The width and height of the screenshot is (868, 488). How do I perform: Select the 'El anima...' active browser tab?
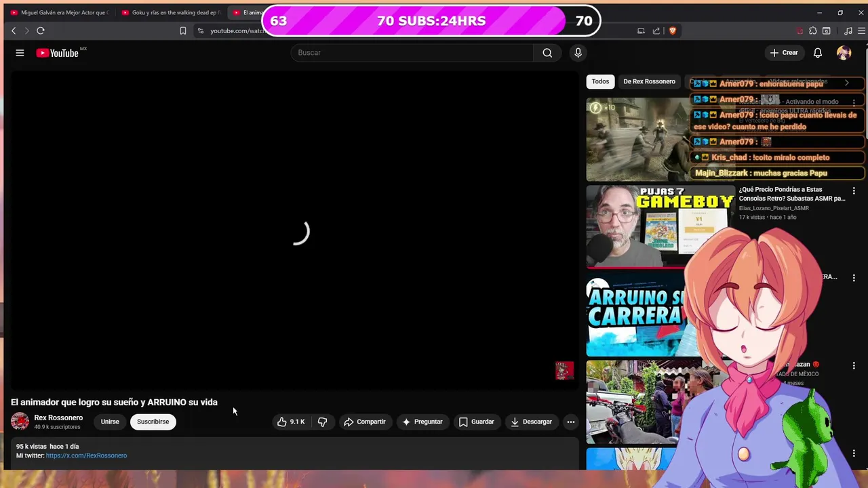tap(248, 12)
